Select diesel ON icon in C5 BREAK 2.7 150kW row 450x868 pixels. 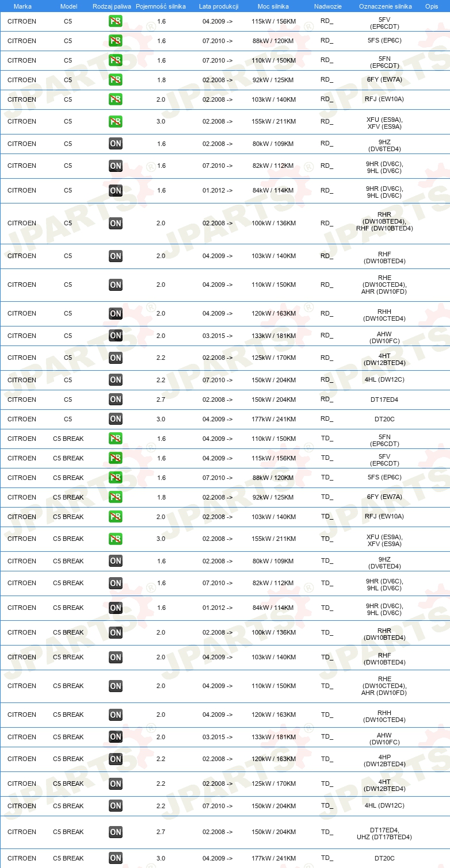coord(115,832)
